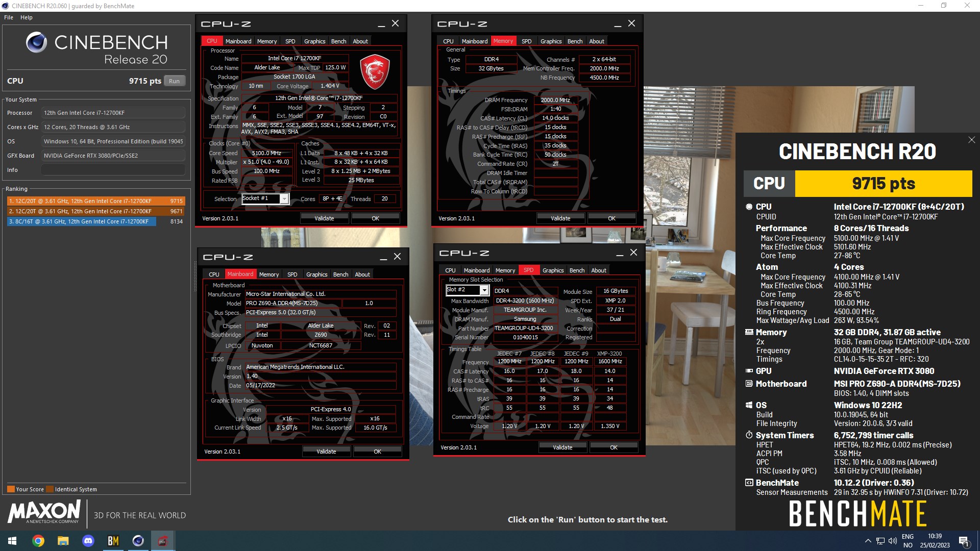Click OK in the CPU tab window
The width and height of the screenshot is (980, 551).
[x=375, y=218]
